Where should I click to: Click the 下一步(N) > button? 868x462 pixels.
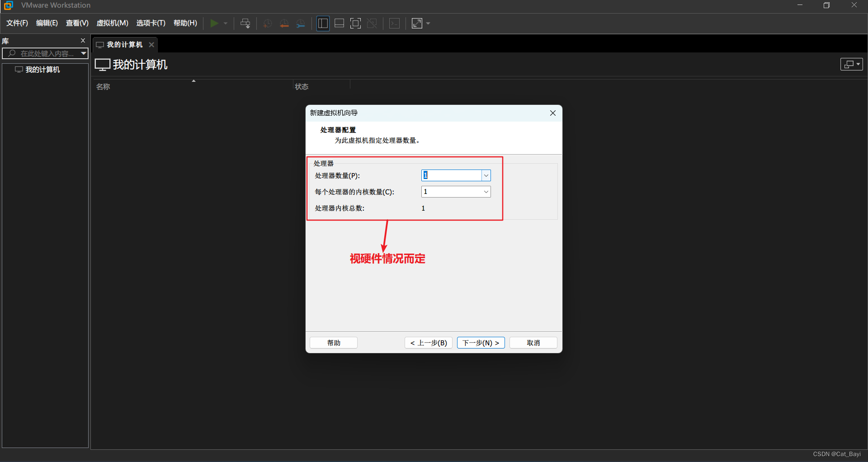point(481,343)
